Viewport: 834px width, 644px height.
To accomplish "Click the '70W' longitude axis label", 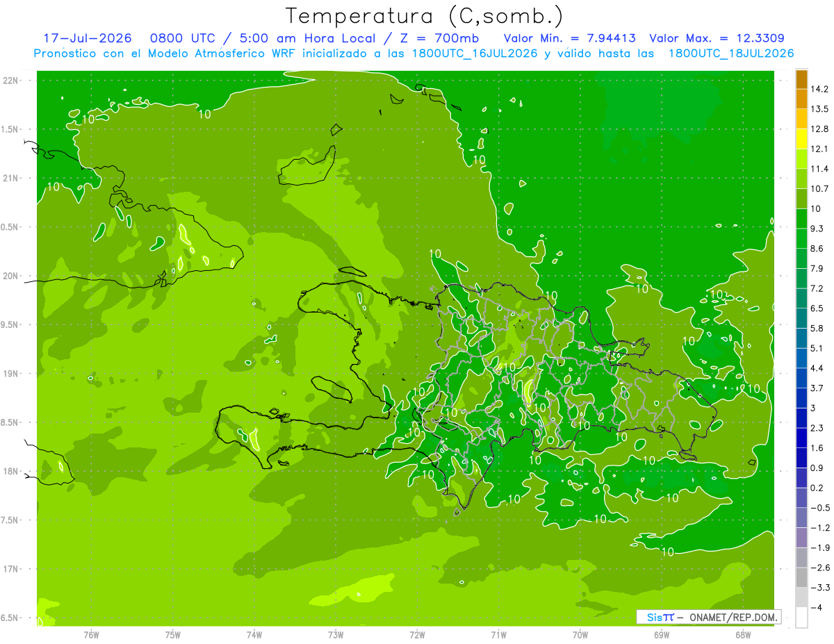I will pyautogui.click(x=580, y=634).
